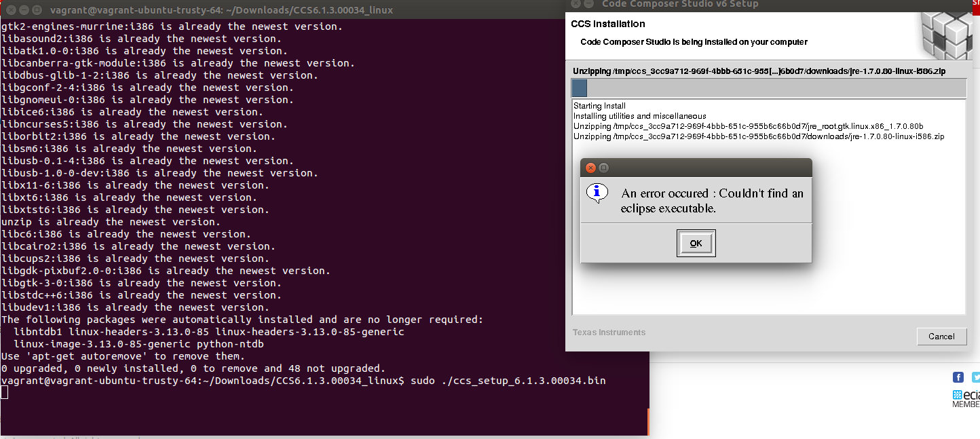Click the libgconf-2-4:i386 terminal line
Image resolution: width=980 pixels, height=439 pixels.
[147, 88]
